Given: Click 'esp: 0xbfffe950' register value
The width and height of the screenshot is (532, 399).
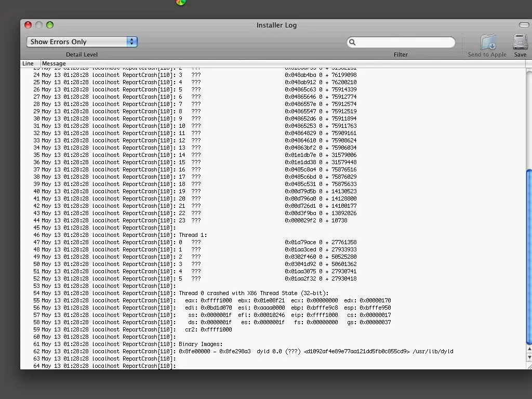Looking at the screenshot, I should [x=367, y=308].
